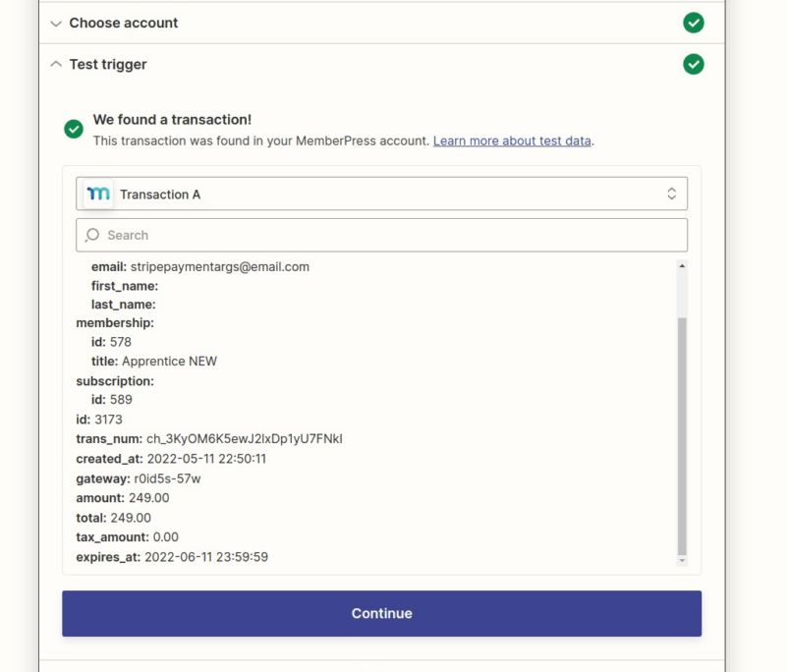The image size is (787, 672).
Task: Click the Choose account heading
Action: [124, 23]
